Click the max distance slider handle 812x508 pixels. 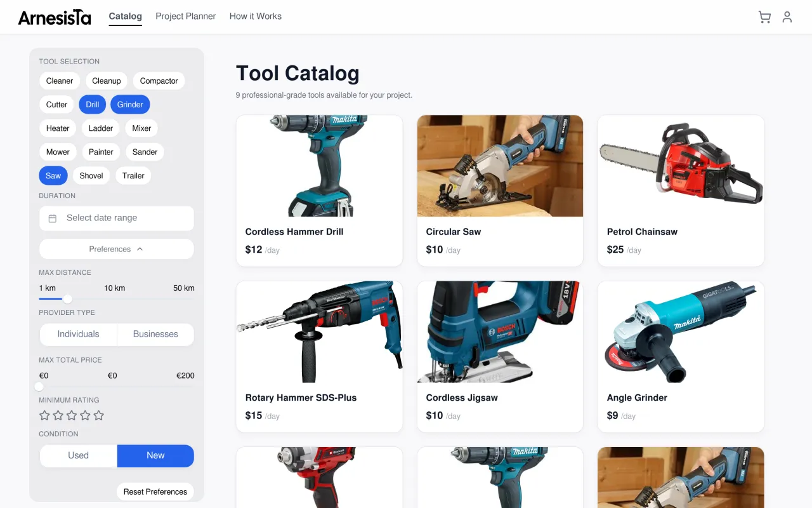(x=67, y=299)
